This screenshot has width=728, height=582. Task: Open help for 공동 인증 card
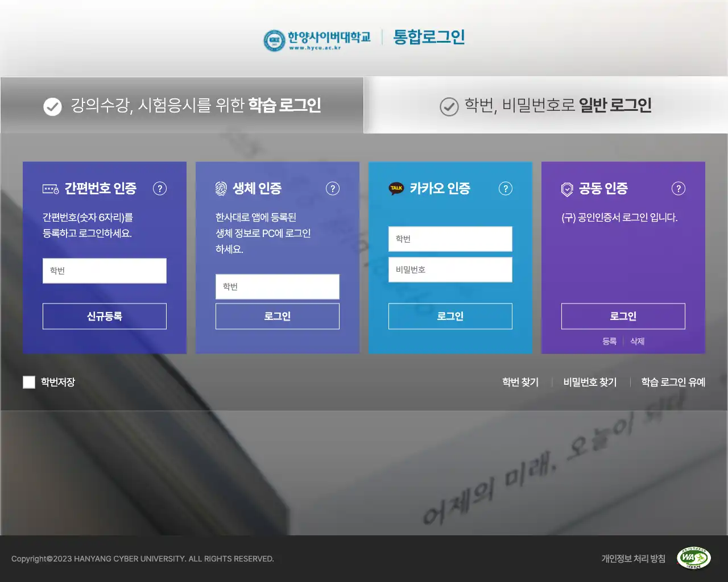coord(679,188)
